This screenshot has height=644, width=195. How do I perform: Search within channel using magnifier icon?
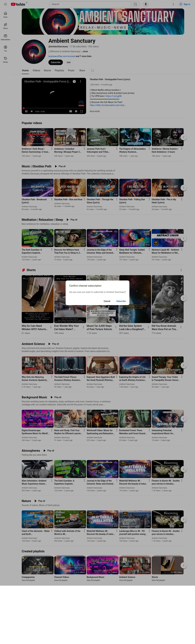pos(92,71)
